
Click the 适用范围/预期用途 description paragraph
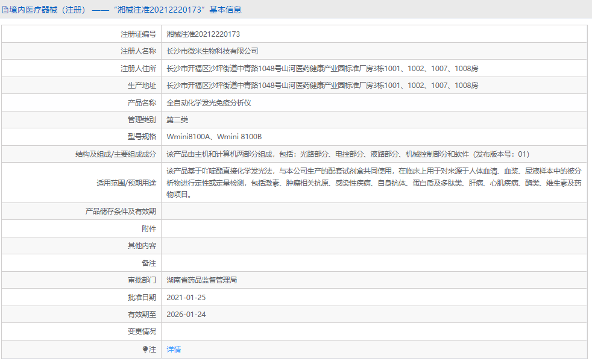click(374, 183)
